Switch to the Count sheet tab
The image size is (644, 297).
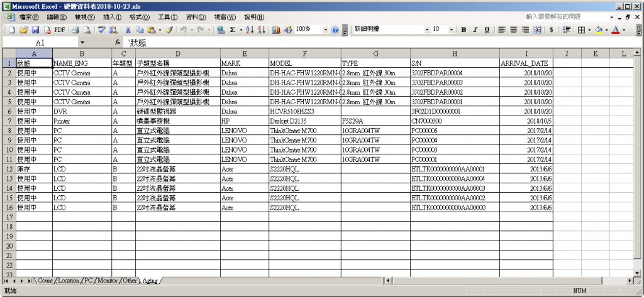point(45,281)
